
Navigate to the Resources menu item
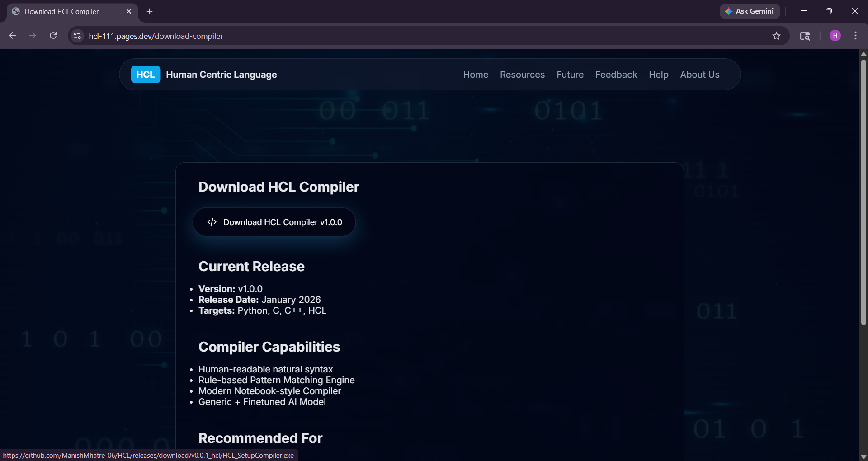(x=522, y=75)
